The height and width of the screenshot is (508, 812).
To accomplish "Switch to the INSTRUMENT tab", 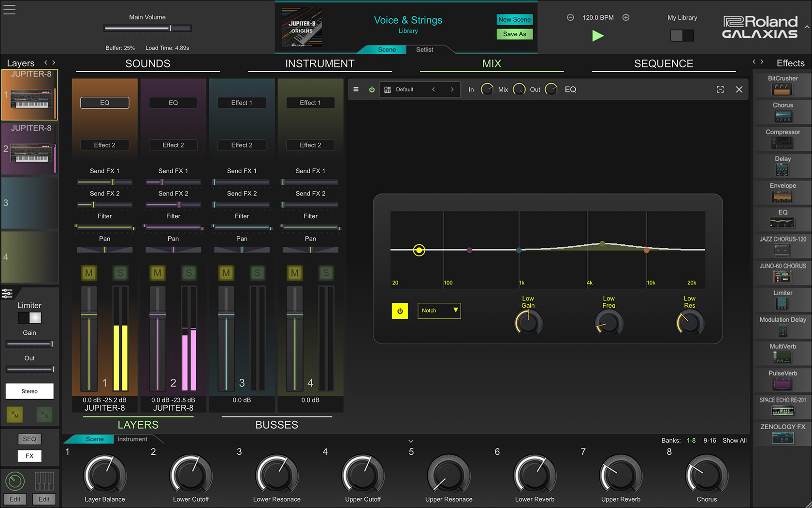I will click(x=320, y=64).
